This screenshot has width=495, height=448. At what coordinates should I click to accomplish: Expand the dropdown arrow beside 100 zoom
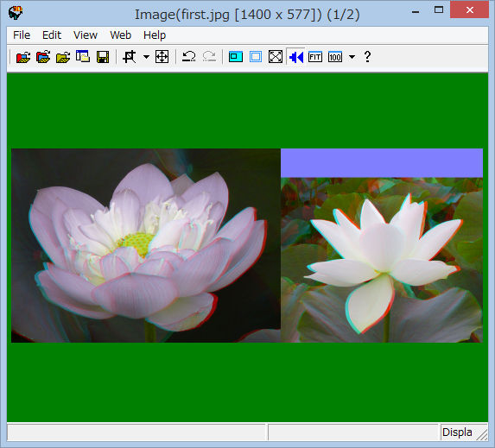click(352, 57)
